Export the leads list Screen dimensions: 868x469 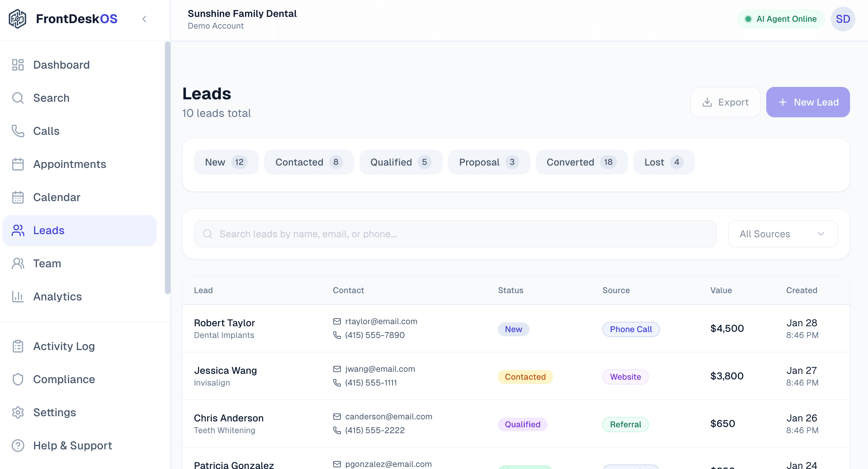(x=725, y=102)
